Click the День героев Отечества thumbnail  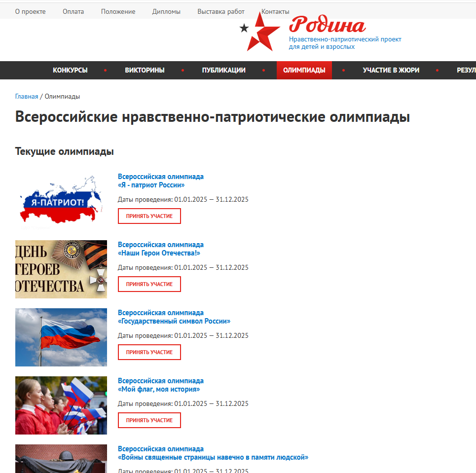tap(61, 269)
